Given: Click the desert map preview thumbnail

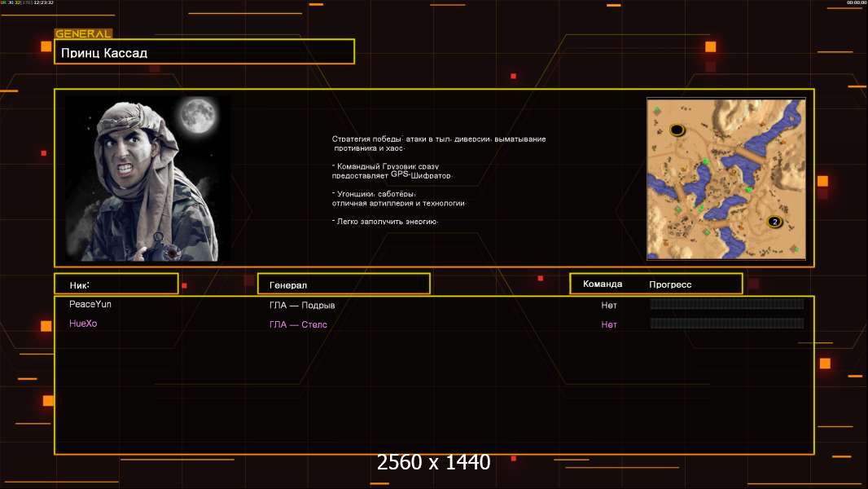Looking at the screenshot, I should pyautogui.click(x=726, y=178).
